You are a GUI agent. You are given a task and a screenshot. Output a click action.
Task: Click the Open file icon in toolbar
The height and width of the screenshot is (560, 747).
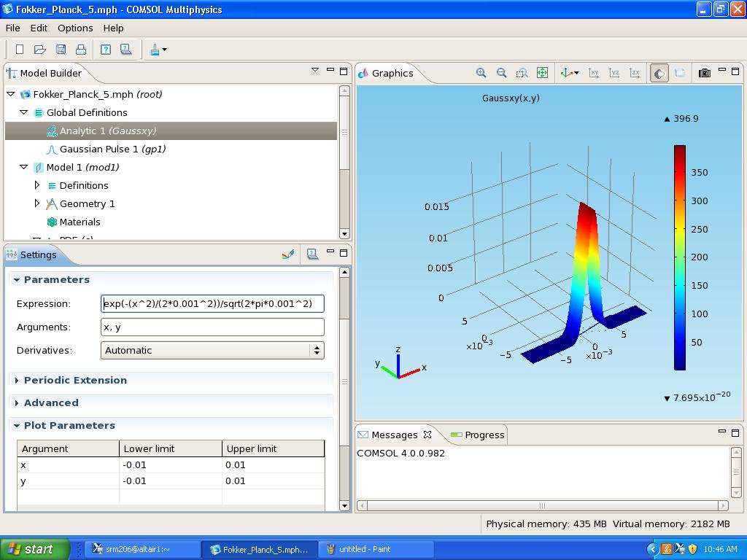40,50
